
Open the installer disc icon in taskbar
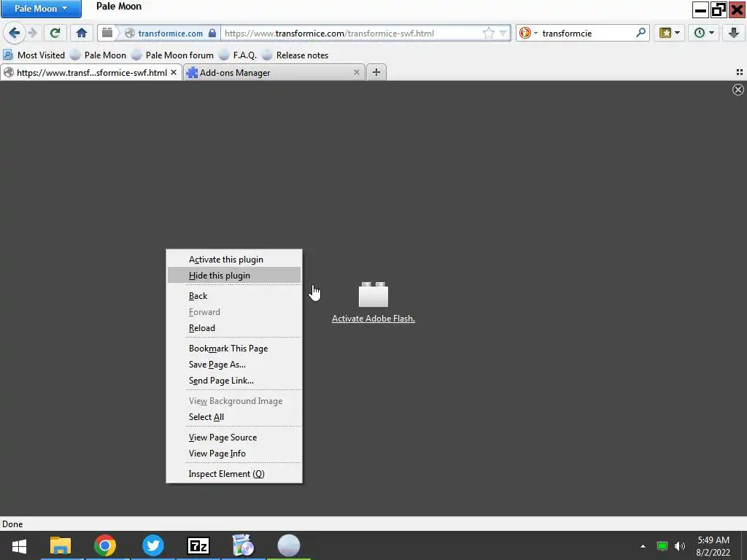tap(243, 545)
